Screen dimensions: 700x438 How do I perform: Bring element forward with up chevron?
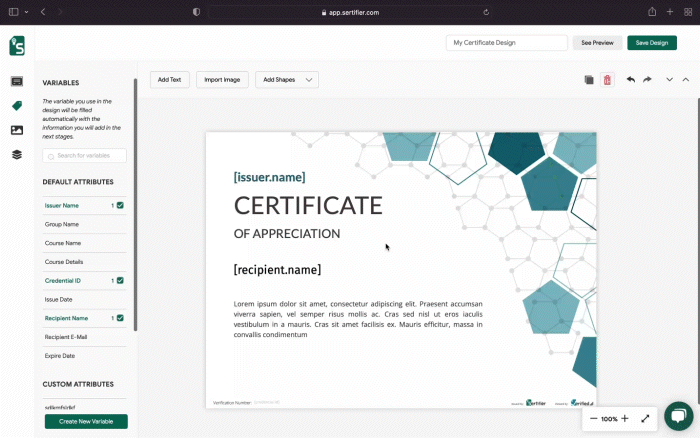pyautogui.click(x=686, y=79)
